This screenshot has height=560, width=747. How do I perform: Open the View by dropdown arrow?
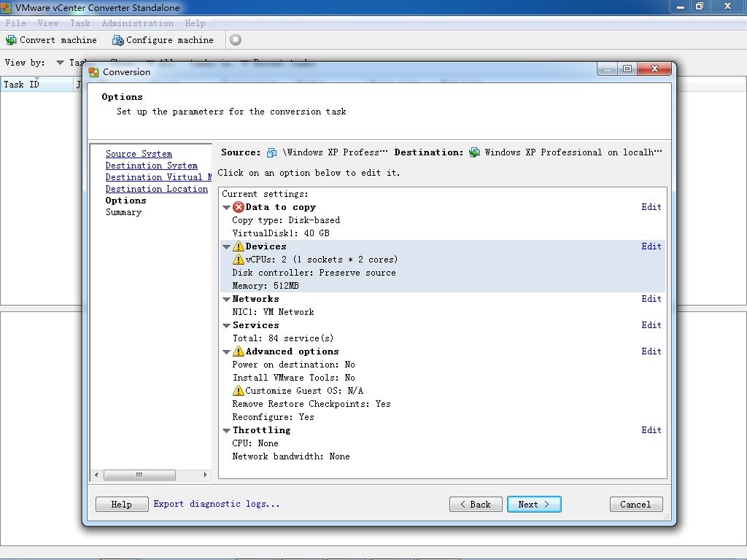tap(60, 63)
